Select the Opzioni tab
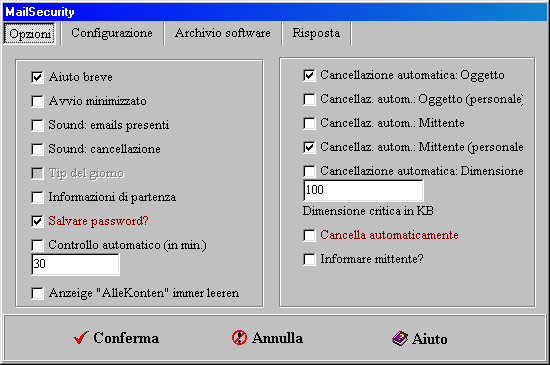Screen dimensions: 550x365 [30, 34]
